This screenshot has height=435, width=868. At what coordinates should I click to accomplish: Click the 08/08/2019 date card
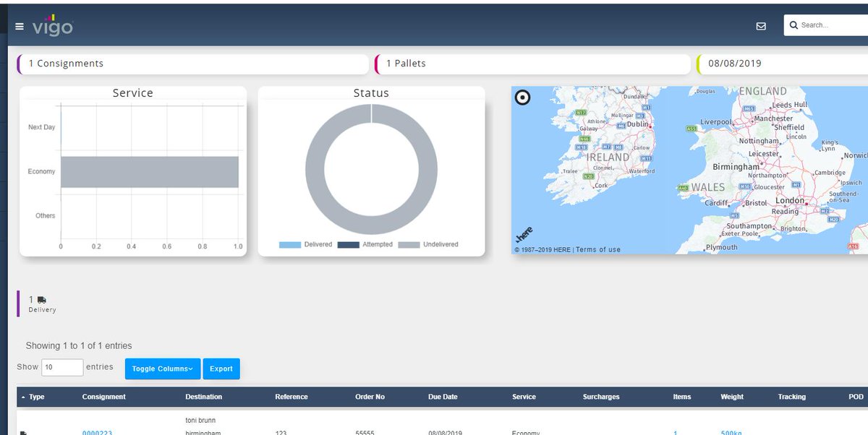click(783, 64)
